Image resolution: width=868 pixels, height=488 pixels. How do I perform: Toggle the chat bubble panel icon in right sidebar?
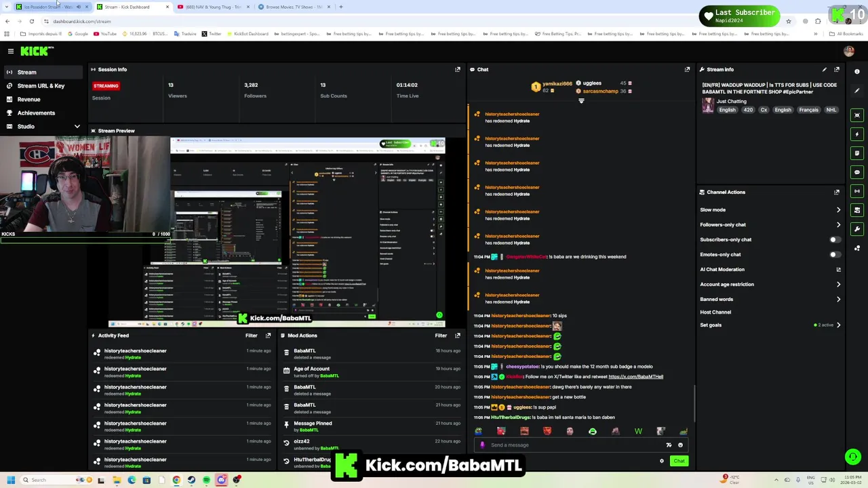point(857,172)
